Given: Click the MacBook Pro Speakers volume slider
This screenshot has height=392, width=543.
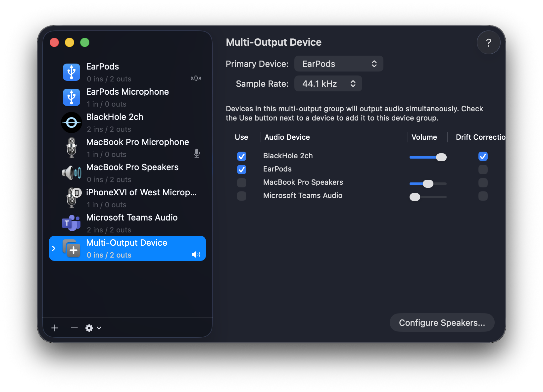Looking at the screenshot, I should tap(428, 184).
